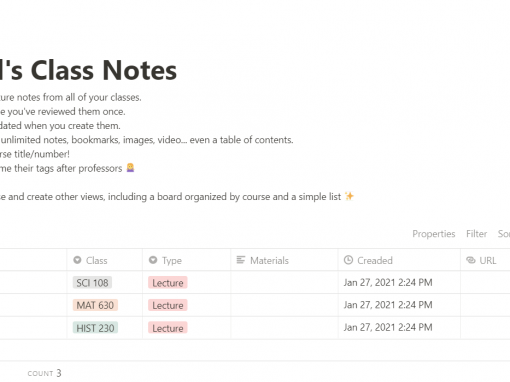Open the Materials column header menu
This screenshot has width=510, height=382.
[x=284, y=260]
